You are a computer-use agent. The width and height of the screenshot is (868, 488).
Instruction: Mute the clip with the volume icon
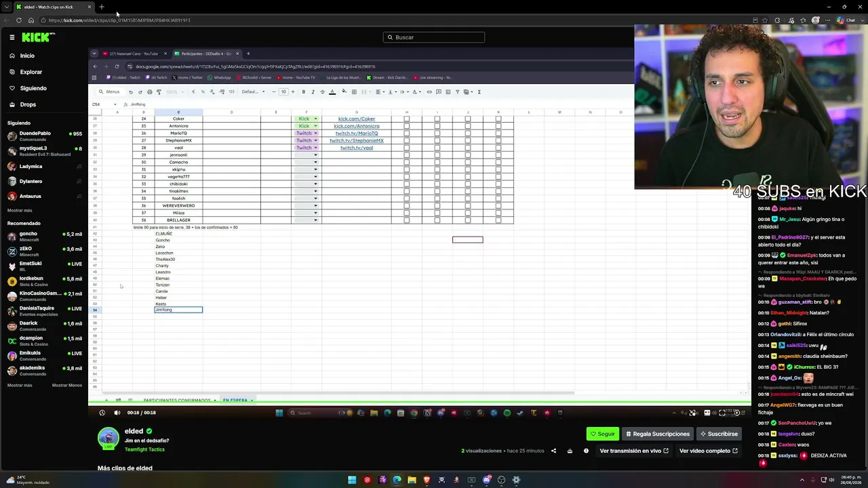coord(117,413)
